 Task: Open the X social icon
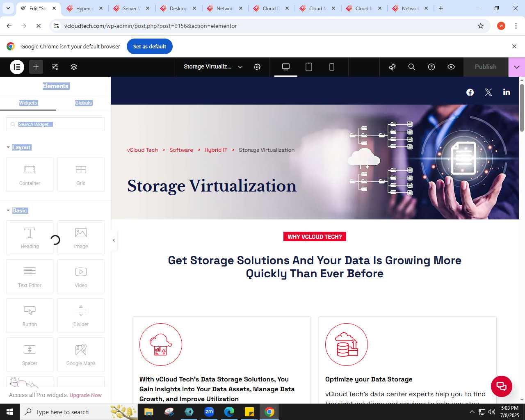[488, 92]
